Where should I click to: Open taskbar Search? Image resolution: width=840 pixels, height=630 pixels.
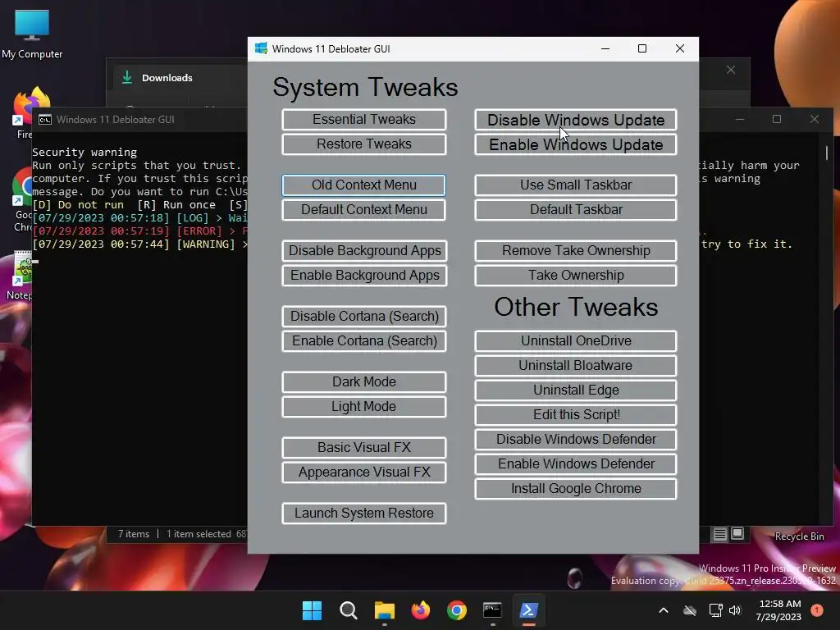(x=348, y=610)
